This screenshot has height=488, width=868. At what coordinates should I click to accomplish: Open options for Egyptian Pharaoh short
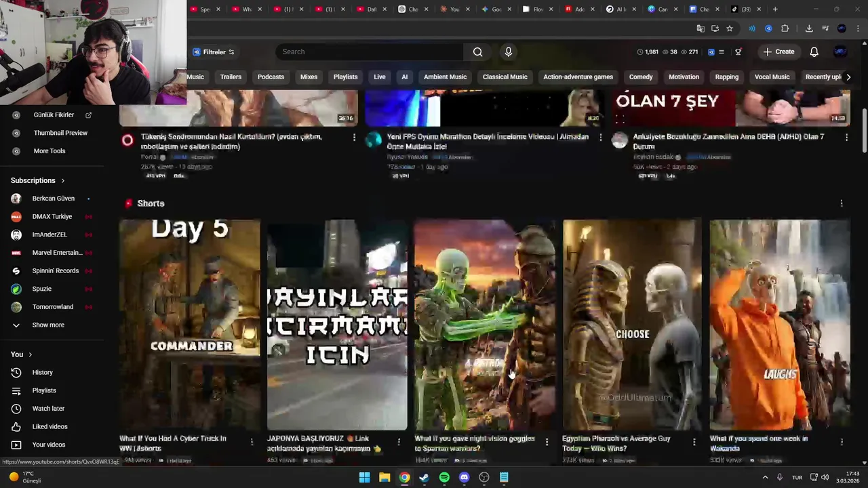tap(694, 442)
